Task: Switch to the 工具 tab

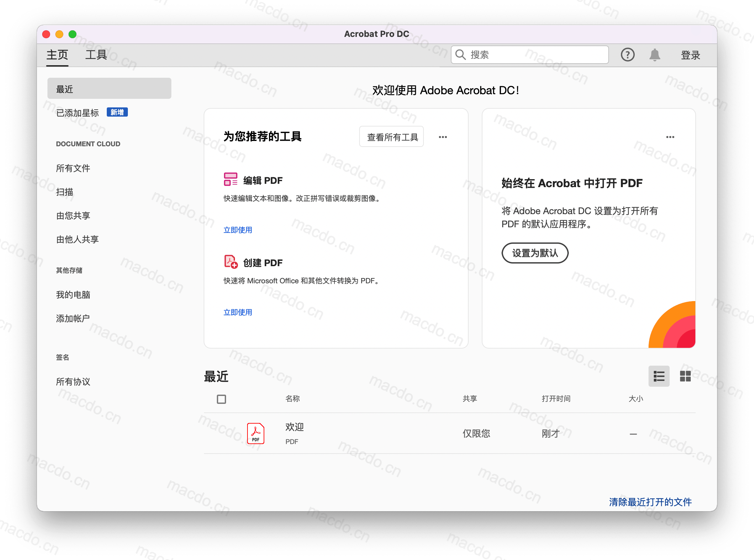Action: 96,55
